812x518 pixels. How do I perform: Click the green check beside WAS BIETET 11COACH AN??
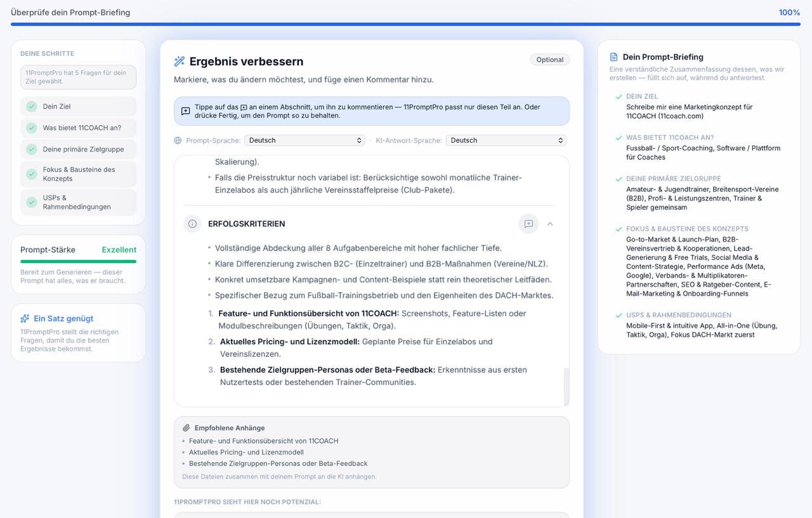tap(619, 138)
